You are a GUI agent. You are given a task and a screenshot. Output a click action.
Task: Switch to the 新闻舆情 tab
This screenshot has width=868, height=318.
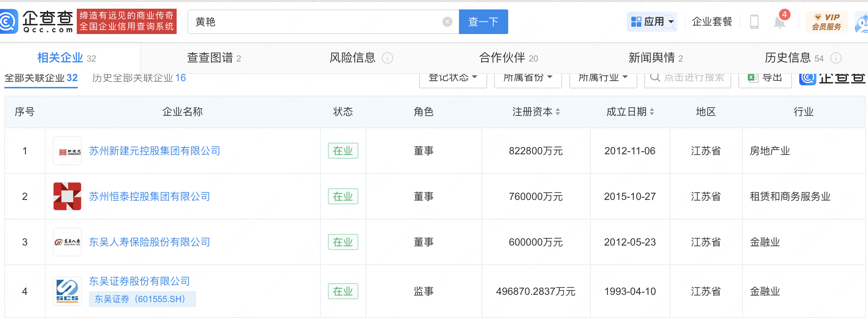click(x=656, y=58)
